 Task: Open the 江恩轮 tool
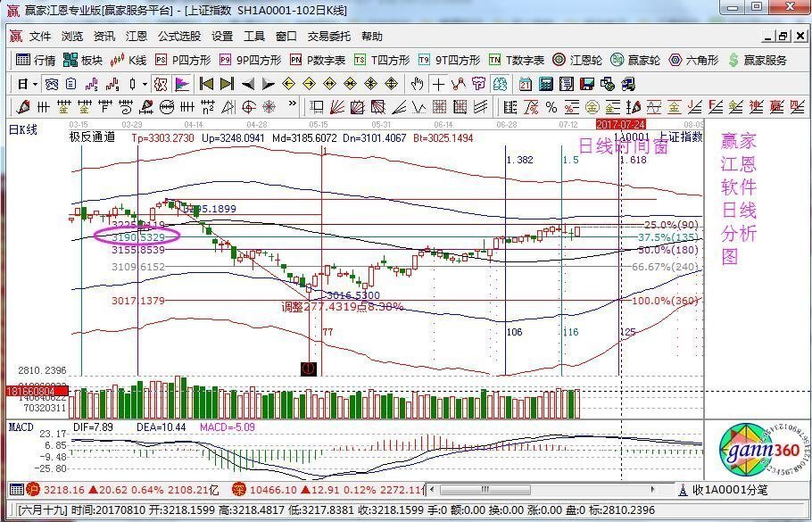[577, 60]
